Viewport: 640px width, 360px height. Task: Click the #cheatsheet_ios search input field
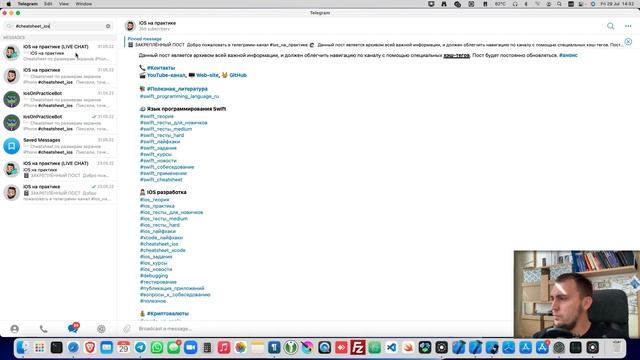58,26
